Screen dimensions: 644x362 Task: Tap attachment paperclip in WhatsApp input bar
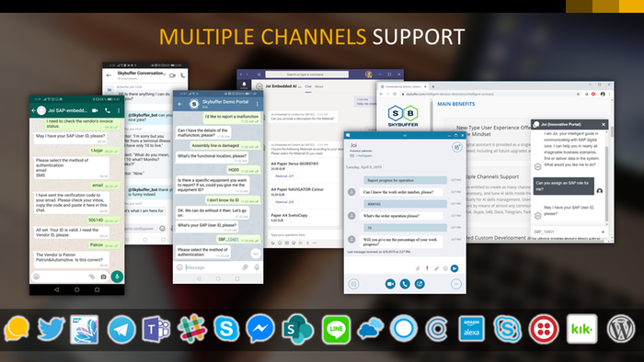point(92,277)
